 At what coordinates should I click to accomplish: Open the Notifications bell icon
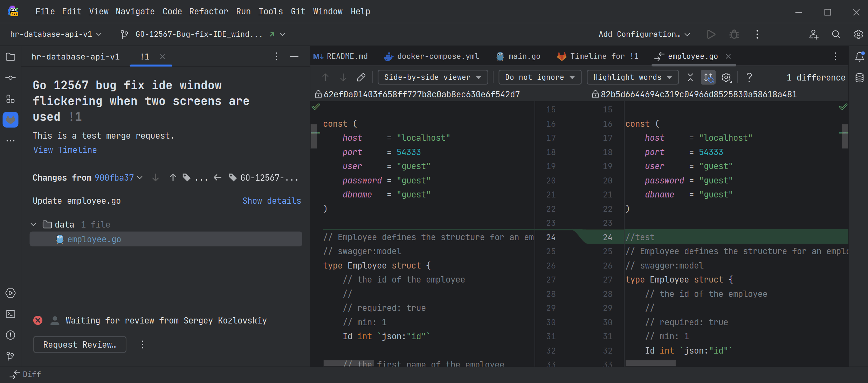pos(859,57)
